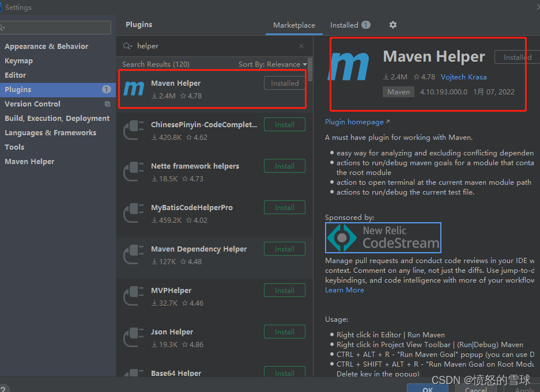Click the MyBatisCodeHelperPro plugin icon
540x392 pixels.
coord(134,213)
